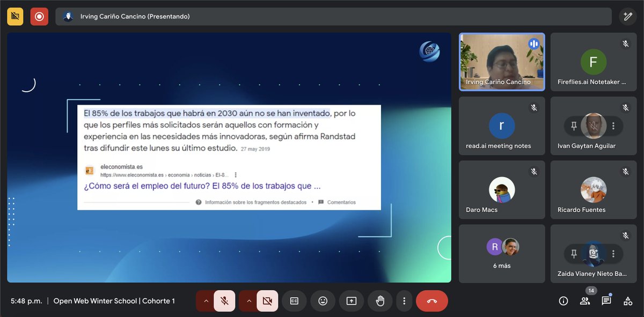Open more options on Zaida Vianey tile
Image resolution: width=644 pixels, height=317 pixels.
613,254
